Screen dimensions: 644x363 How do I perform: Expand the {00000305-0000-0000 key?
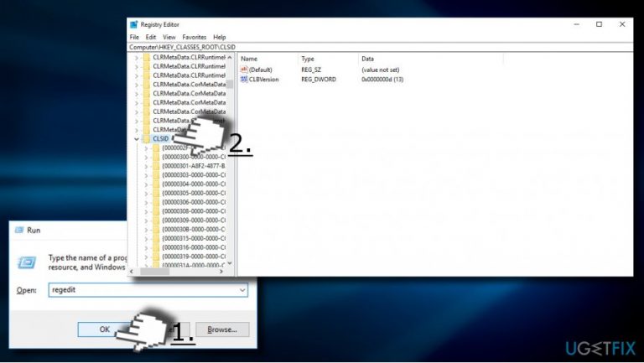[146, 193]
